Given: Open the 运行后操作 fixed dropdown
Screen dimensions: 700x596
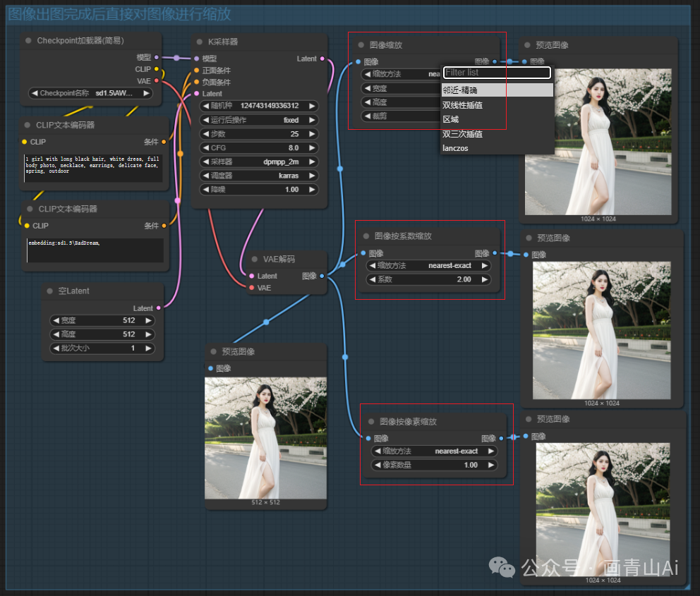Looking at the screenshot, I should [x=259, y=120].
